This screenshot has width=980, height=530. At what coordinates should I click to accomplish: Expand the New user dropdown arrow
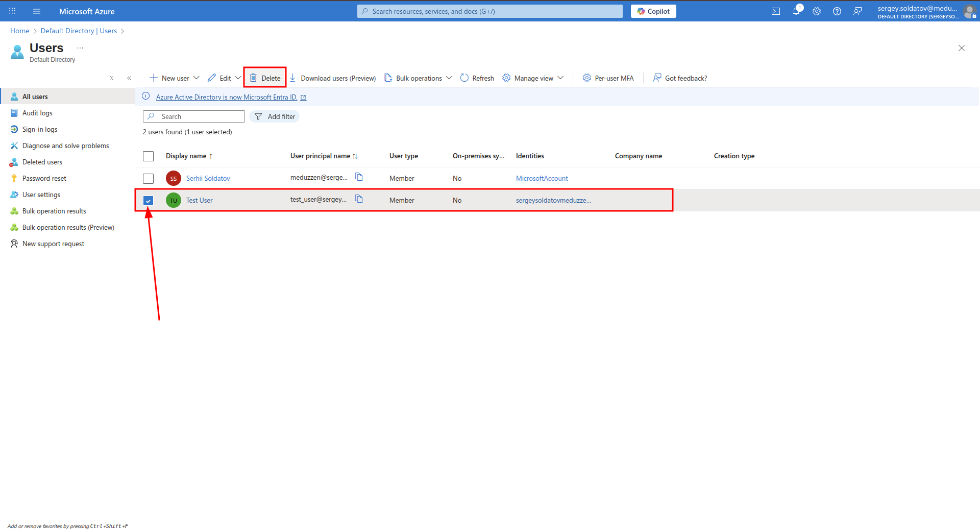197,78
